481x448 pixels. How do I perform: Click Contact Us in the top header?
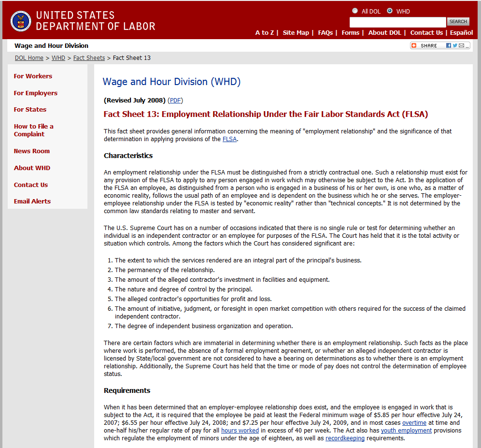pyautogui.click(x=426, y=32)
